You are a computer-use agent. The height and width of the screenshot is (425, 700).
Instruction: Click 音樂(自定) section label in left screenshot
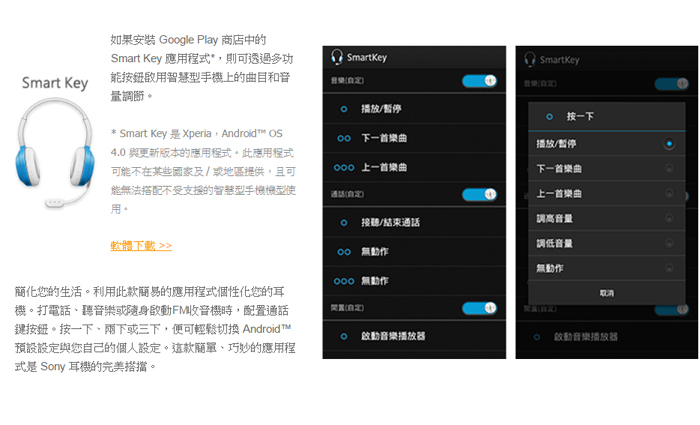347,81
